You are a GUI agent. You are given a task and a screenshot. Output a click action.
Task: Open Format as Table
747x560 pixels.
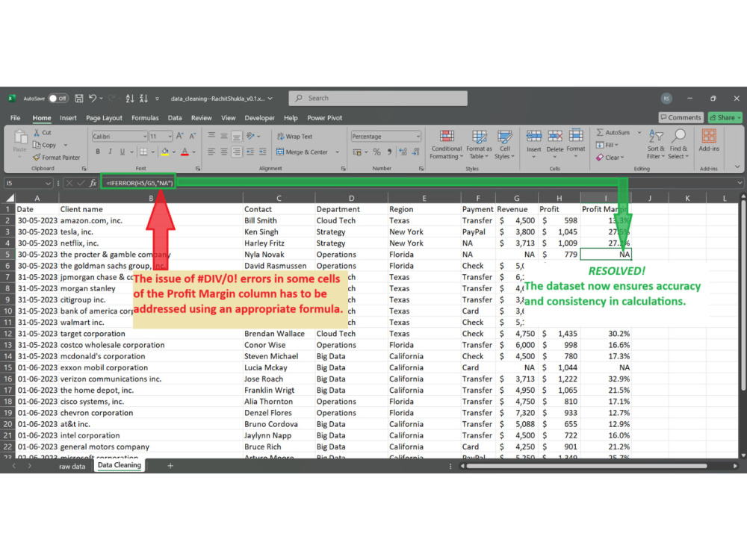click(x=480, y=145)
